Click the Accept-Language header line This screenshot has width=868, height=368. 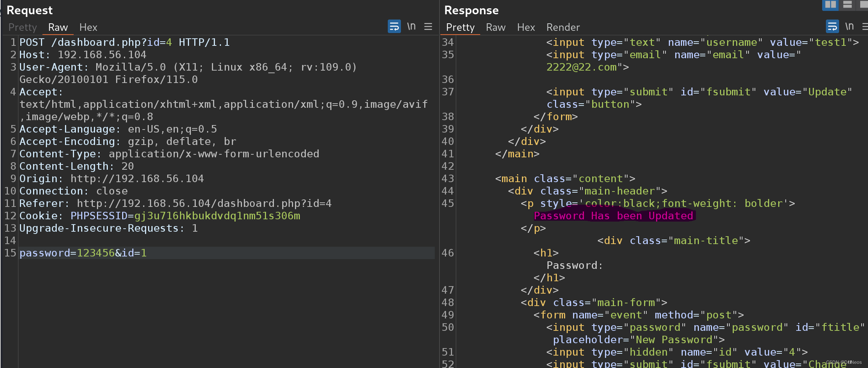coord(118,129)
